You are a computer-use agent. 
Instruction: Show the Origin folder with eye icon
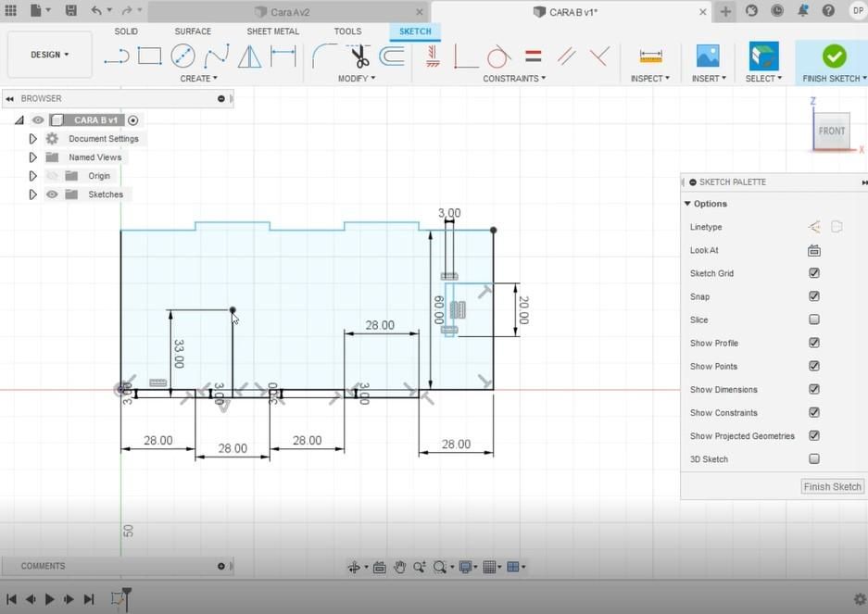(x=52, y=176)
